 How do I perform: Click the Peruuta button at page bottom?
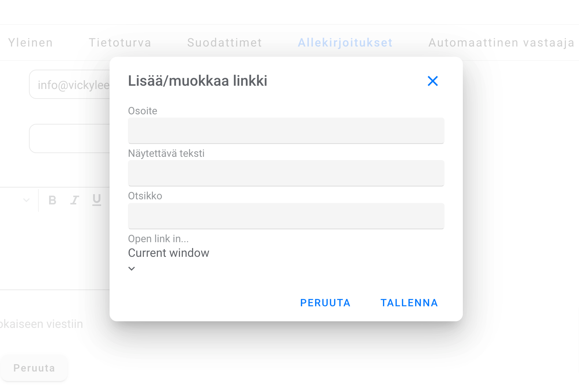pyautogui.click(x=34, y=368)
